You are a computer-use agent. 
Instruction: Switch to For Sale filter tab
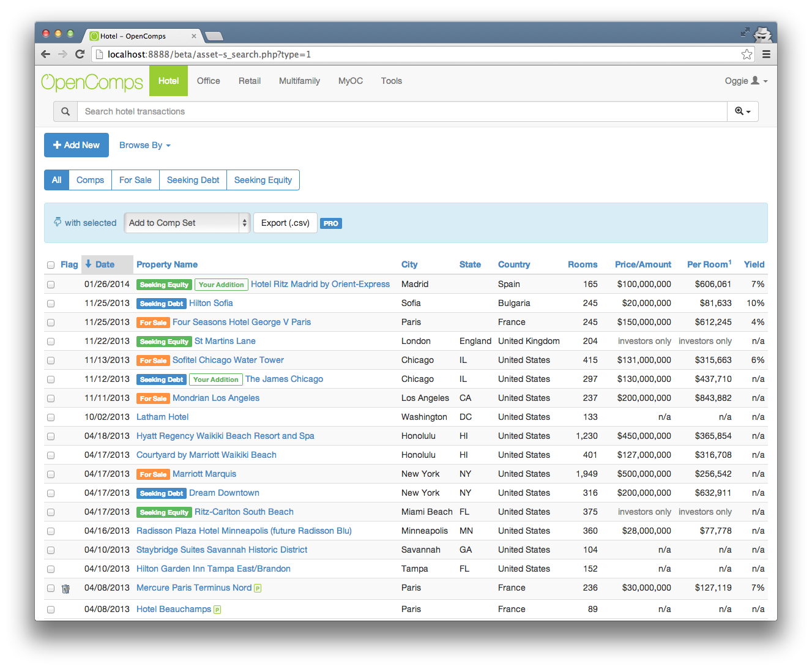(135, 180)
